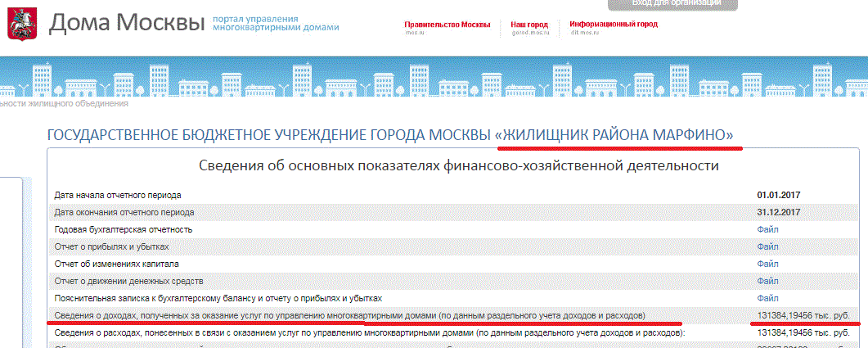
Task: Open the Наш город link
Action: click(x=529, y=25)
